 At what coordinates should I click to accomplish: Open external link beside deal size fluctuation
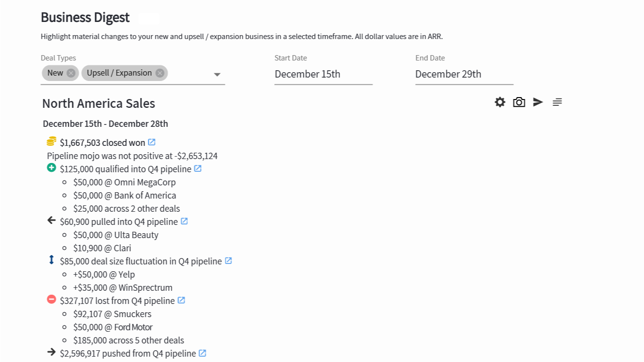click(x=228, y=261)
